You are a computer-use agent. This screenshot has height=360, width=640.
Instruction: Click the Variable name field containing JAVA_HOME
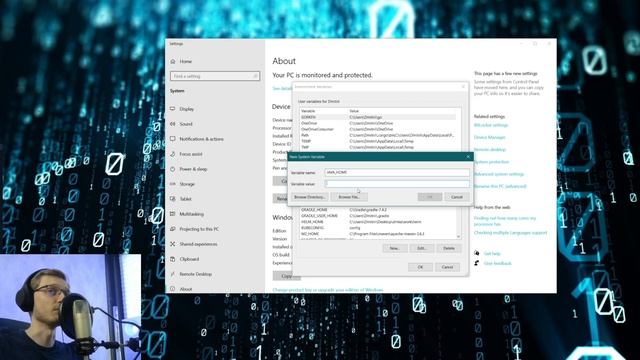(397, 173)
